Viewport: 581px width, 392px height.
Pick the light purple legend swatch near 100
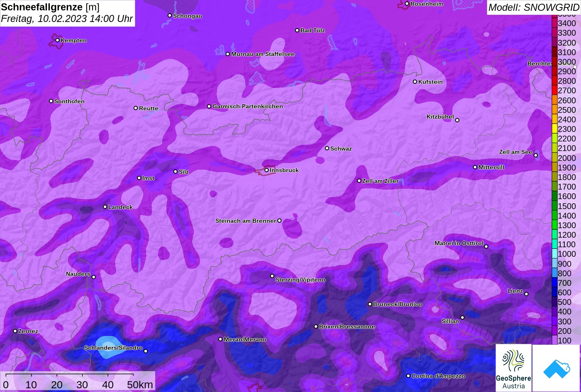554,340
